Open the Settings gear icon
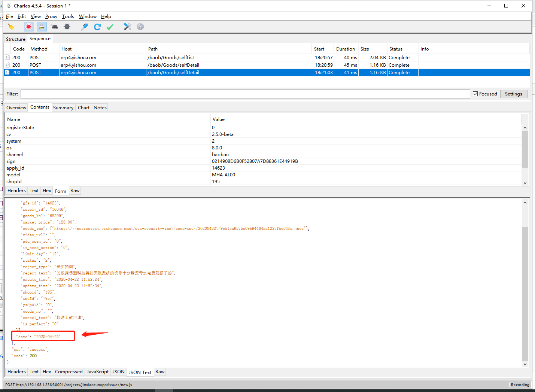Image resolution: width=535 pixels, height=392 pixels. 140,27
